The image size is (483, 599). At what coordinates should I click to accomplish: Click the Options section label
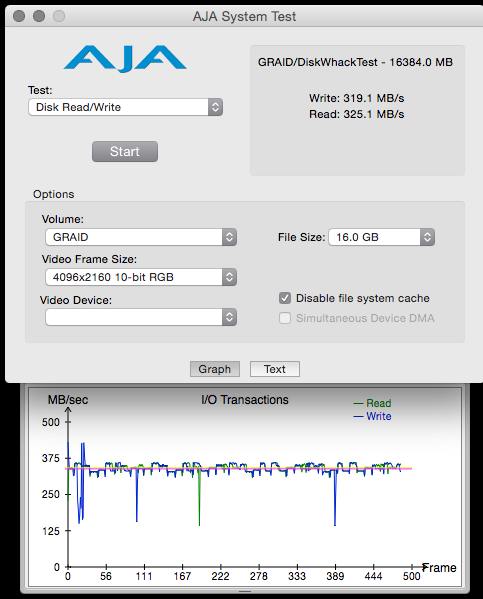point(53,194)
